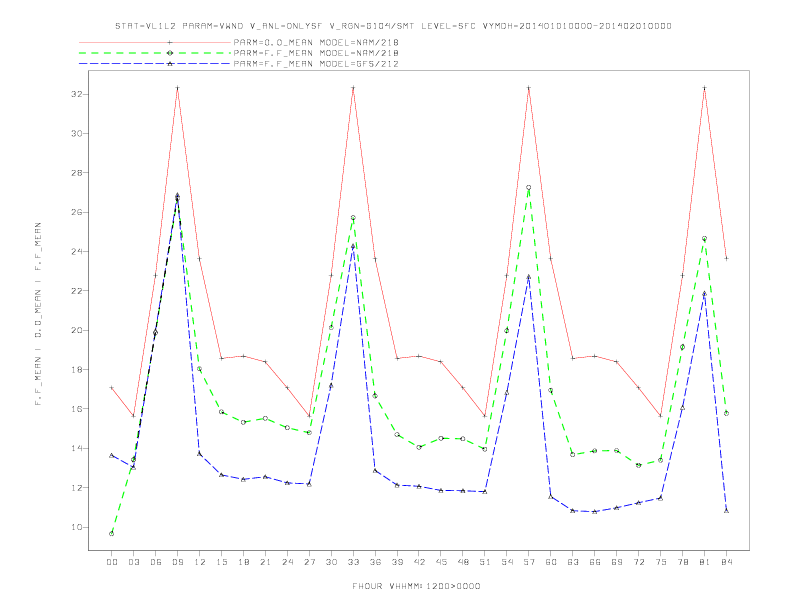Viewport: 792px width, 612px height.
Task: Click x-axis tick label 06
Action: tap(156, 562)
